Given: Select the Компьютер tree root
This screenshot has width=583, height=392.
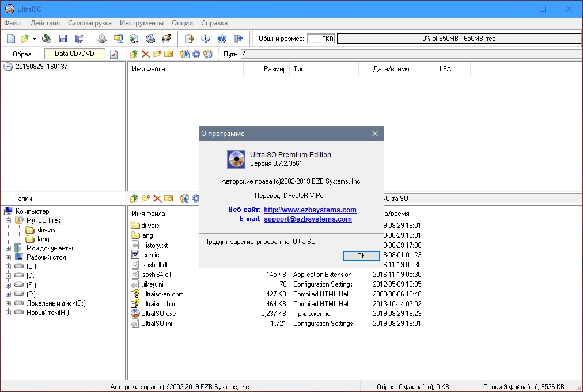Looking at the screenshot, I should 32,211.
